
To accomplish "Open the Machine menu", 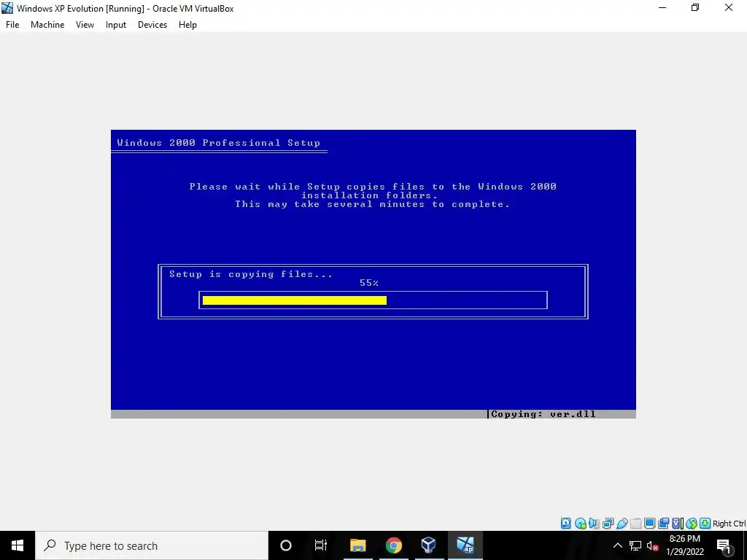I will (47, 25).
